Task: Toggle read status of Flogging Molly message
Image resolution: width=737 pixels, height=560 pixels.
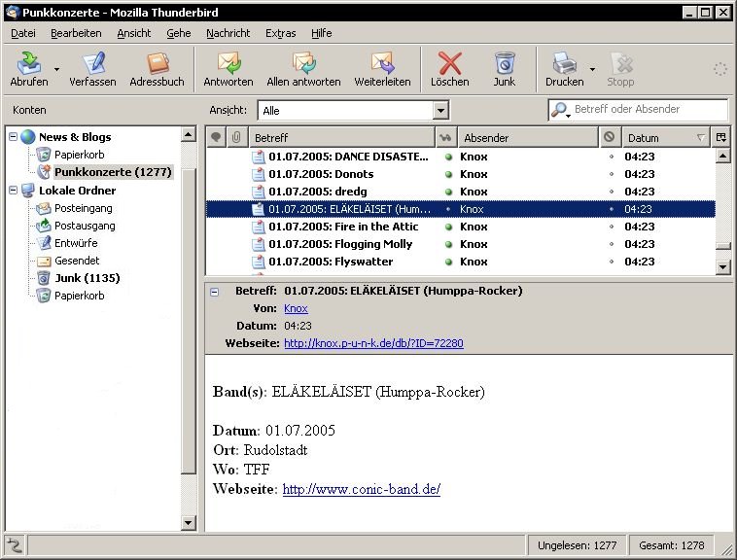Action: tap(448, 244)
